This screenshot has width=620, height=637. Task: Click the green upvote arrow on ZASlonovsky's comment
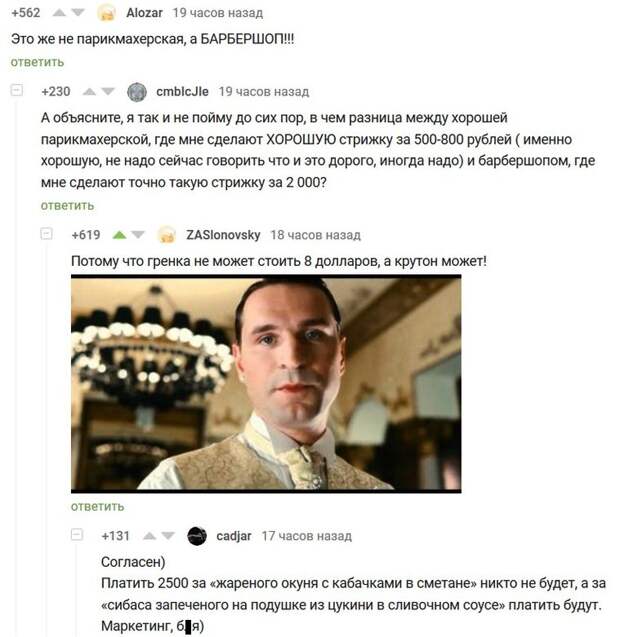119,235
